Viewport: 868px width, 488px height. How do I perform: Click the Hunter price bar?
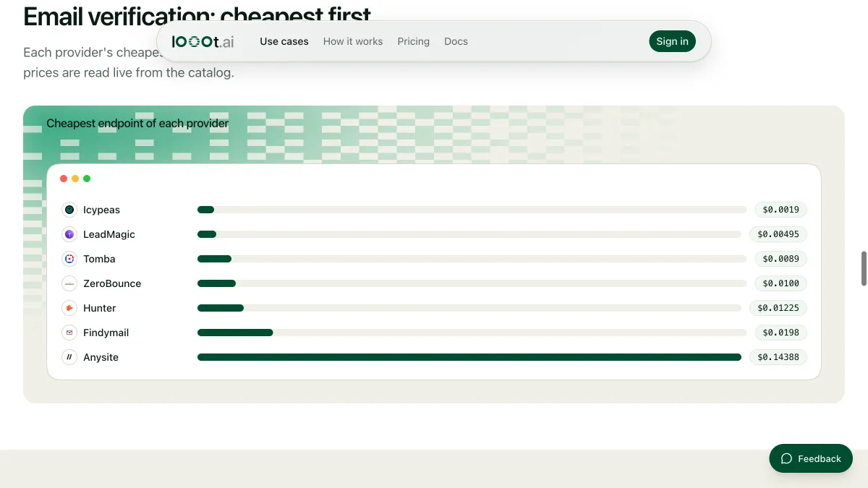tap(469, 308)
